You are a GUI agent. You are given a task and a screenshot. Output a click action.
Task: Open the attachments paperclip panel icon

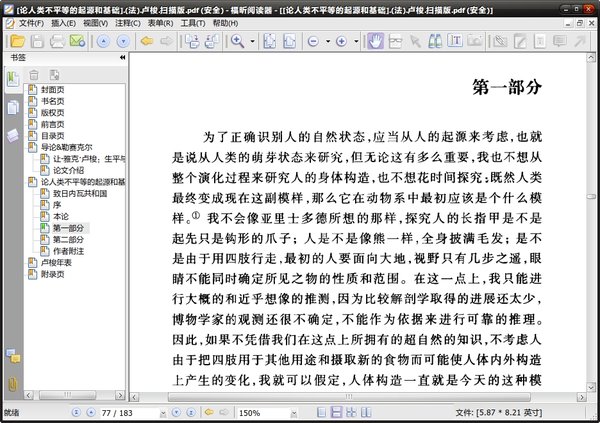[13, 384]
